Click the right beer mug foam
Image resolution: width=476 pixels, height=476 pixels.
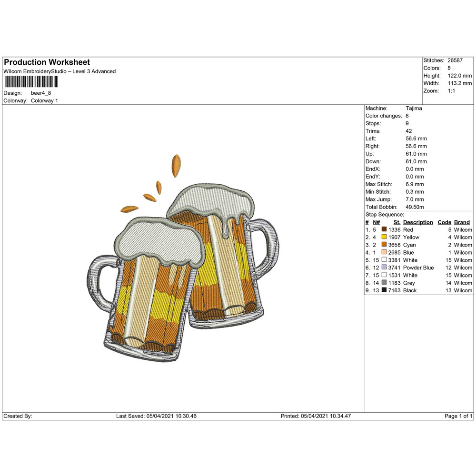(209, 198)
